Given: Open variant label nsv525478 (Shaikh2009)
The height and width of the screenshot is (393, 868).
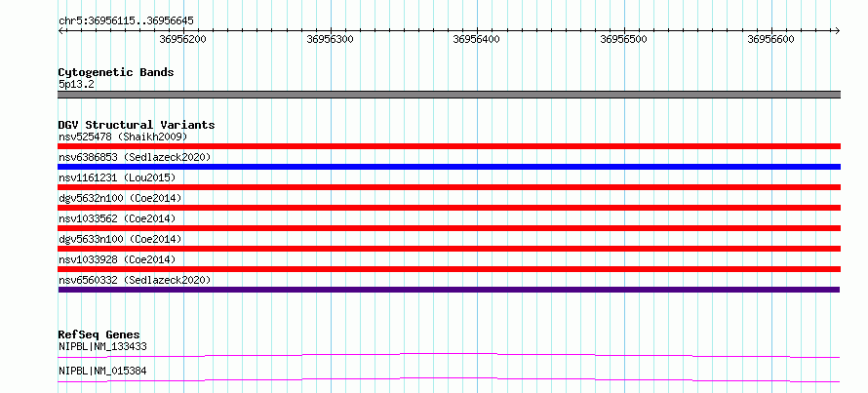Looking at the screenshot, I should pyautogui.click(x=123, y=137).
